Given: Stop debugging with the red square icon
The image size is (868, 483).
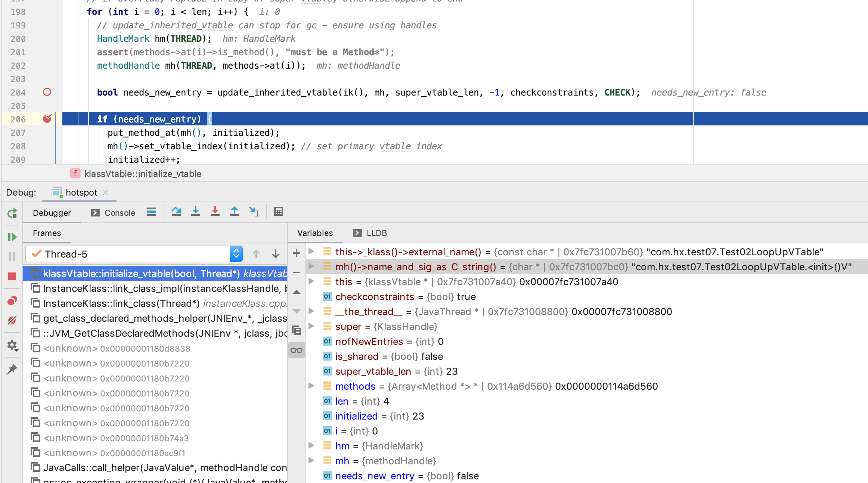Looking at the screenshot, I should coord(12,276).
